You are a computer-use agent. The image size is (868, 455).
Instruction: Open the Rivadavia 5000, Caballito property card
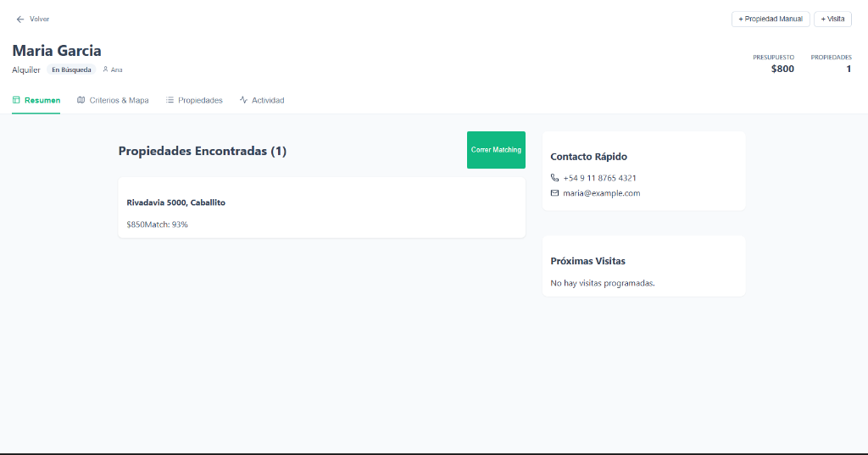coord(321,208)
